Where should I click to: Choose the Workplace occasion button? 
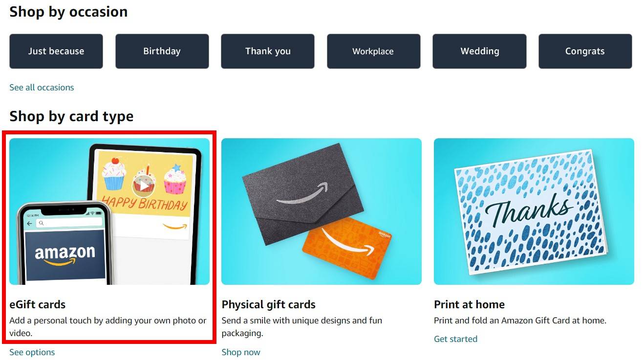click(x=373, y=51)
